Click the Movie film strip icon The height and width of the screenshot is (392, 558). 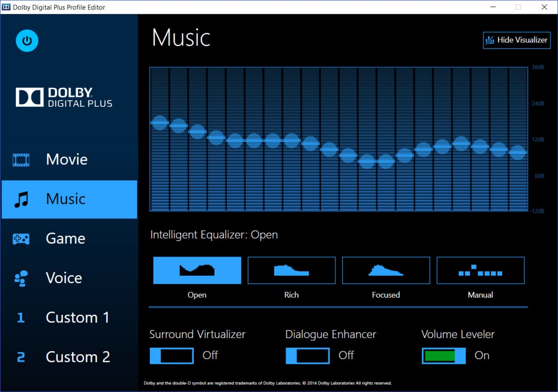[21, 160]
